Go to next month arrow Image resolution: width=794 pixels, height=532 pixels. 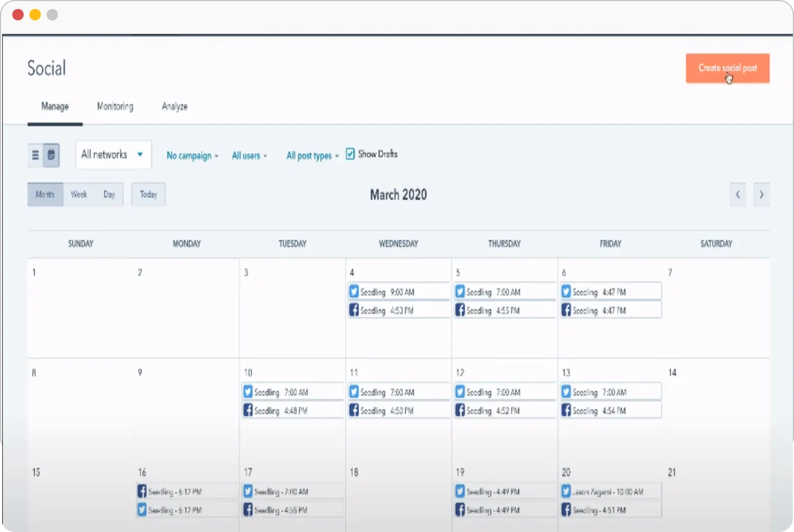[x=761, y=195]
